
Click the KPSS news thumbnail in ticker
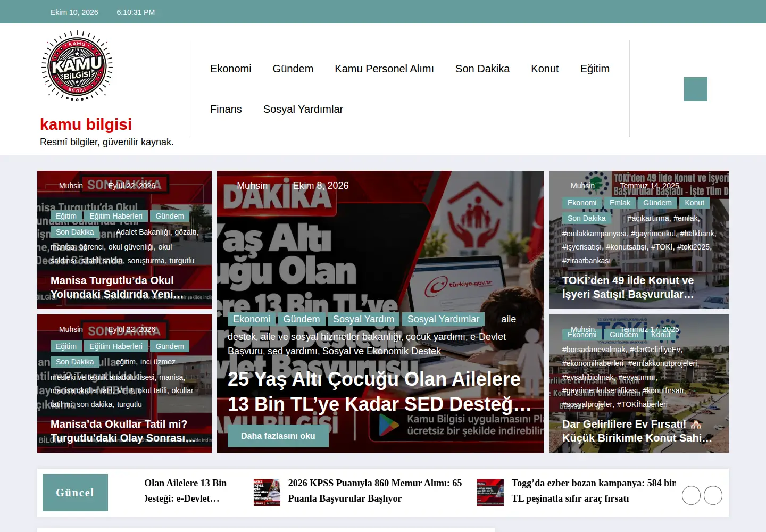pos(267,492)
